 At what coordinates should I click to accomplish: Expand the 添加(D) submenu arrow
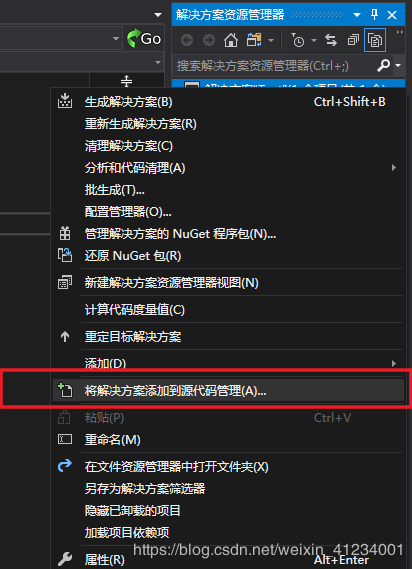point(393,363)
